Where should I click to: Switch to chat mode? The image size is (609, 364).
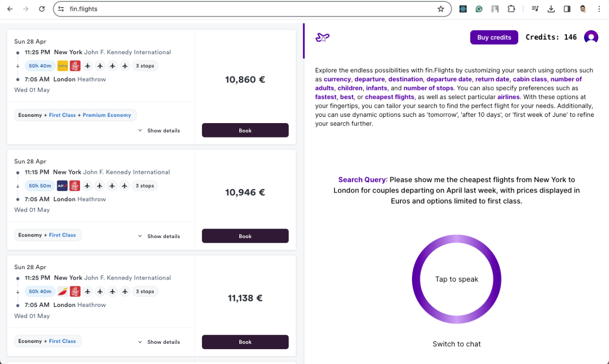(457, 344)
